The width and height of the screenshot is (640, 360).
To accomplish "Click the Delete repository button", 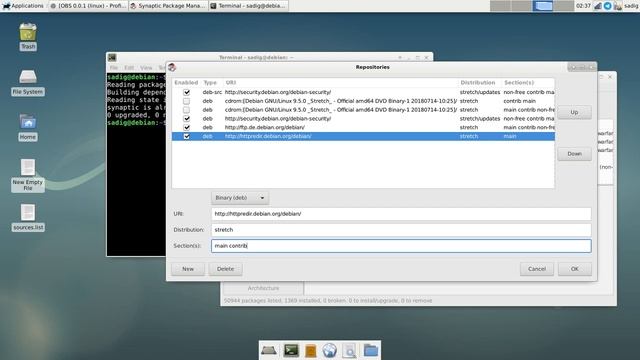I will tap(225, 269).
